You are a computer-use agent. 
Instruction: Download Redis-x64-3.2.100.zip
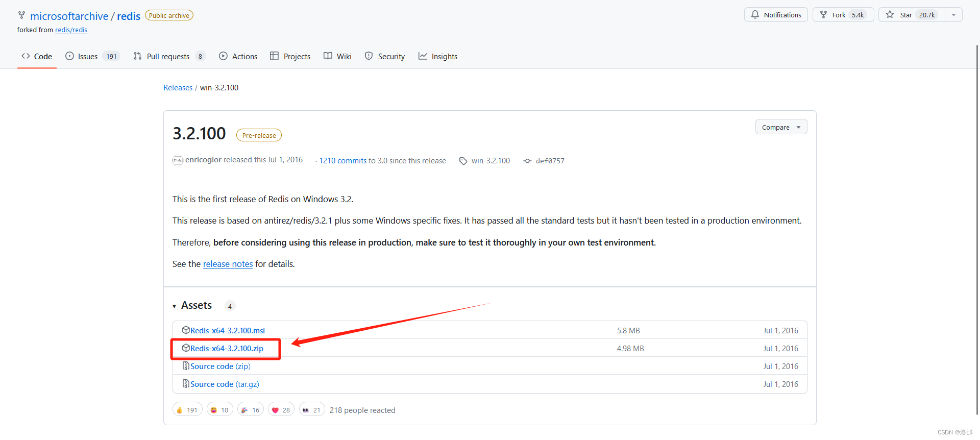tap(227, 349)
